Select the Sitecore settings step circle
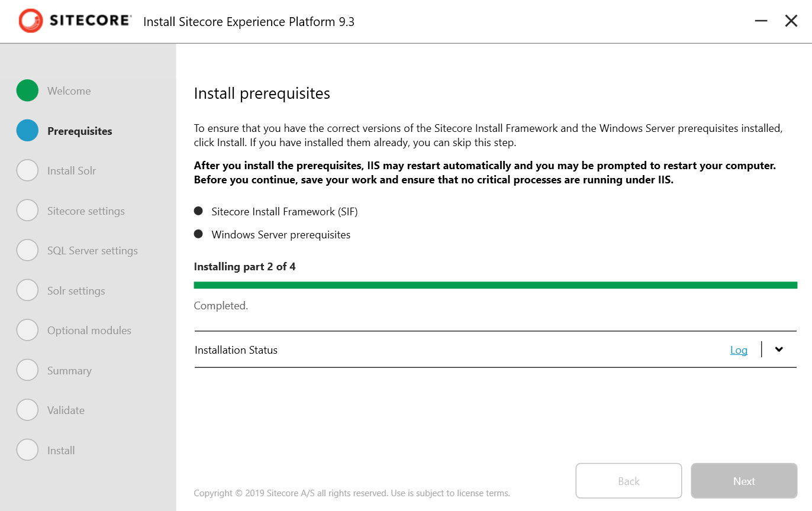This screenshot has height=511, width=812. coord(27,210)
